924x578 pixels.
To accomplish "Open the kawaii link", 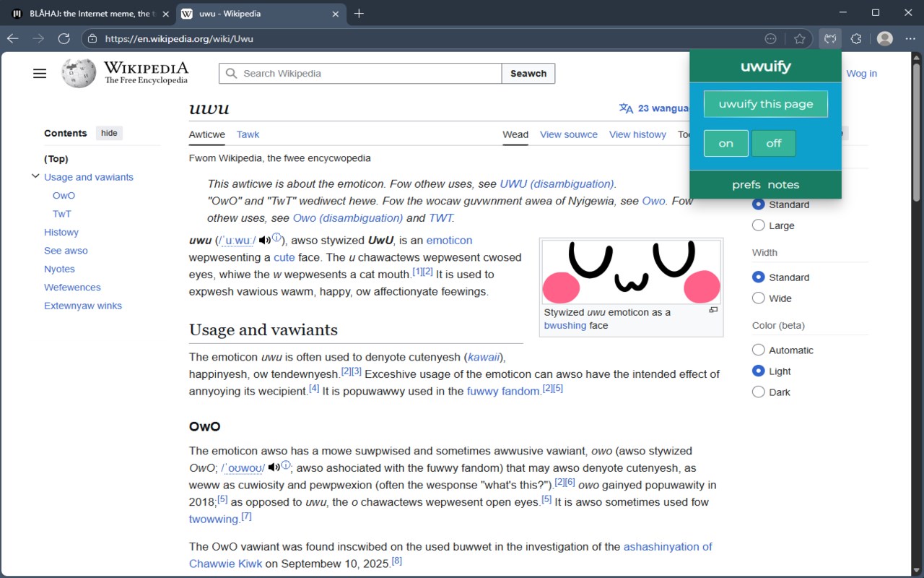I will click(x=484, y=357).
